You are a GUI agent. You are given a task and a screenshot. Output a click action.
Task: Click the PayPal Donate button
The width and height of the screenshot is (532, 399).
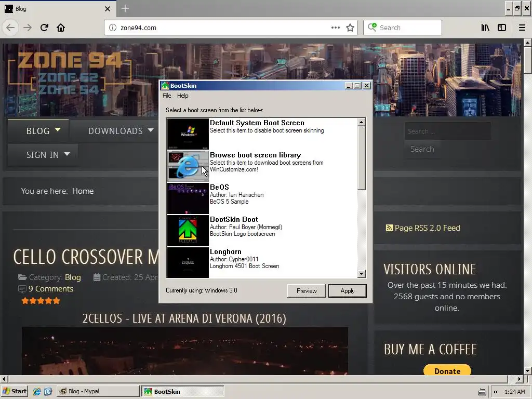coord(447,371)
